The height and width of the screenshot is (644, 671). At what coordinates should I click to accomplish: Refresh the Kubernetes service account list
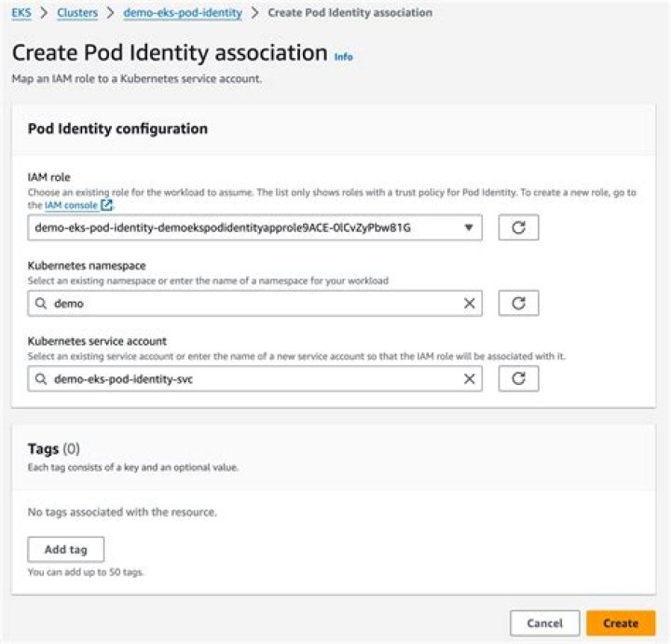519,378
